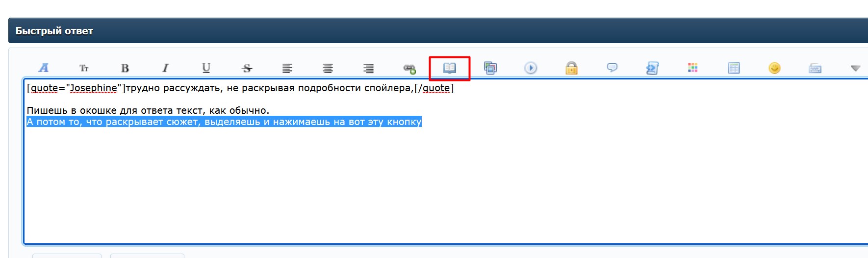Expand toolbar with the down arrow
868x258 pixels.
(x=856, y=68)
